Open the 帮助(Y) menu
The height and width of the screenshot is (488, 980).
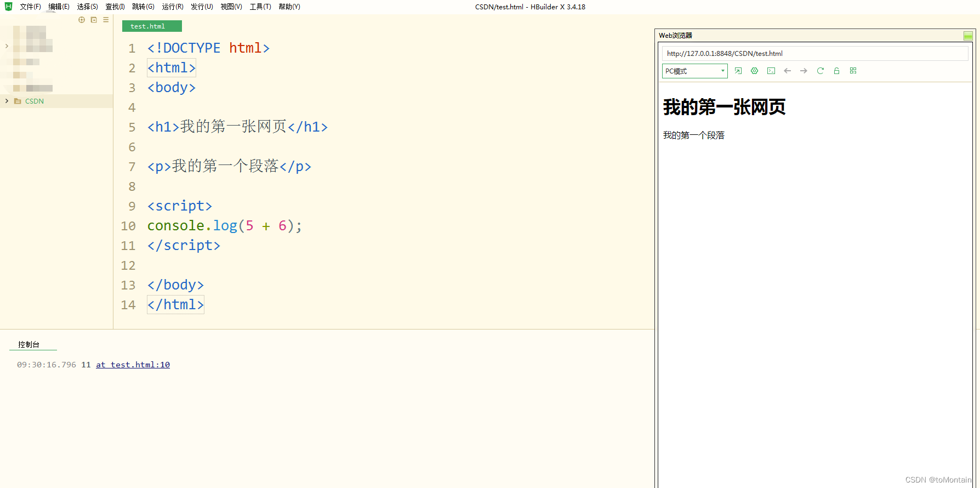click(x=289, y=7)
